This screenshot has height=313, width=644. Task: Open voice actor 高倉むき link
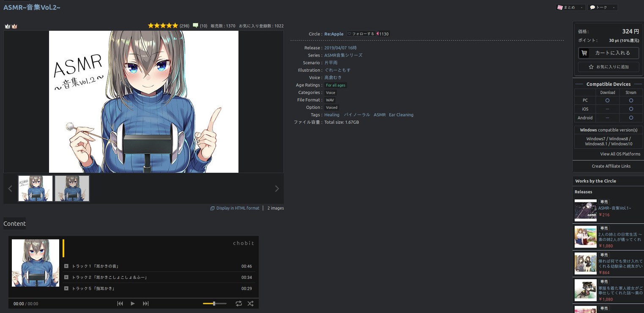[333, 78]
